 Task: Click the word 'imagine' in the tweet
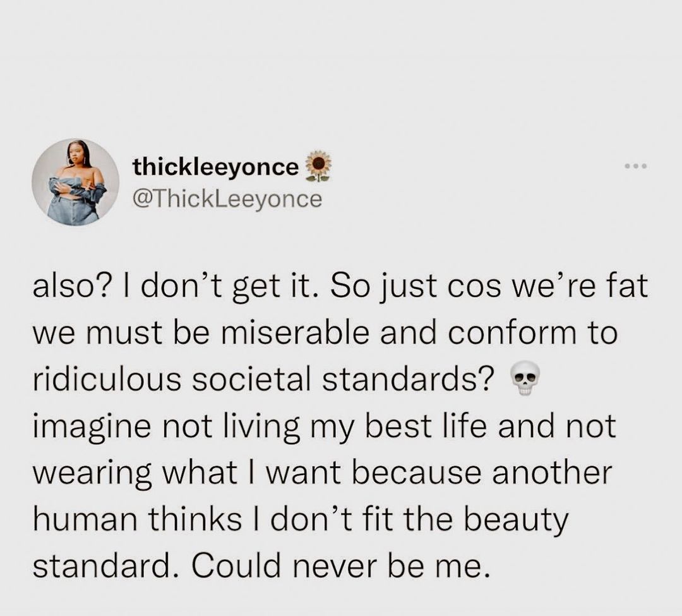93,428
